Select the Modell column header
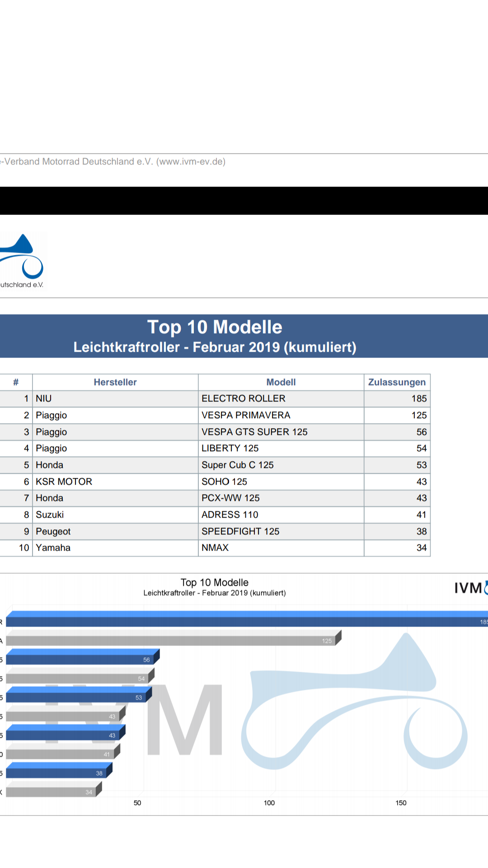Image resolution: width=488 pixels, height=868 pixels. click(281, 382)
